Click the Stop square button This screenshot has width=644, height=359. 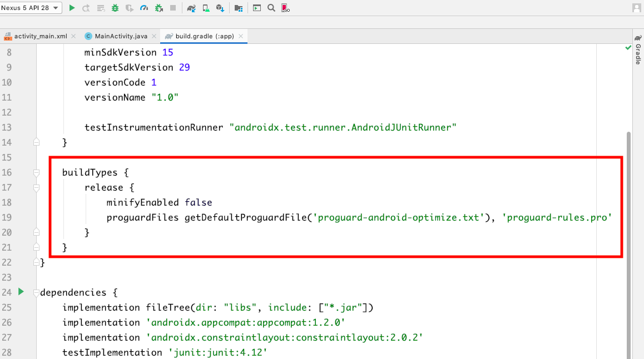click(x=173, y=8)
